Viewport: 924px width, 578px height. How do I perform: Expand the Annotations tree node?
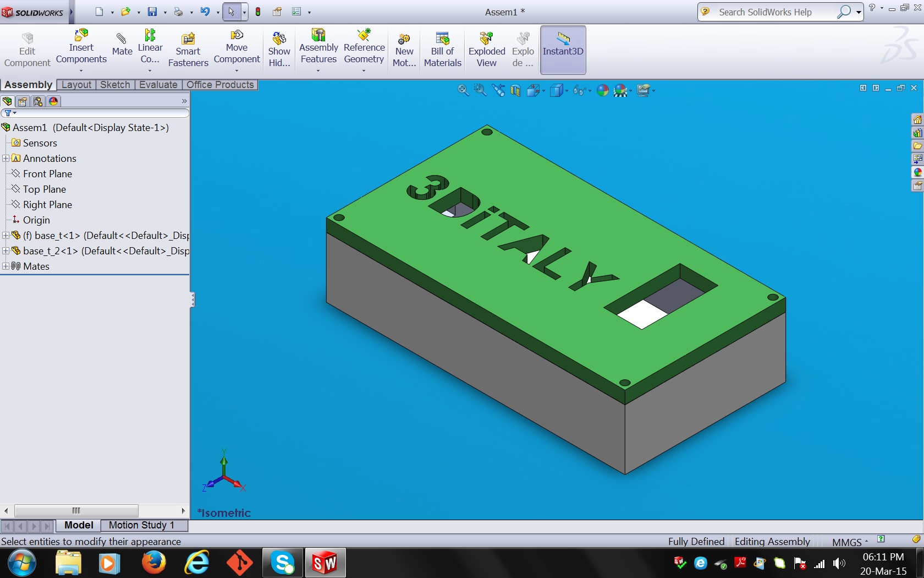tap(5, 159)
